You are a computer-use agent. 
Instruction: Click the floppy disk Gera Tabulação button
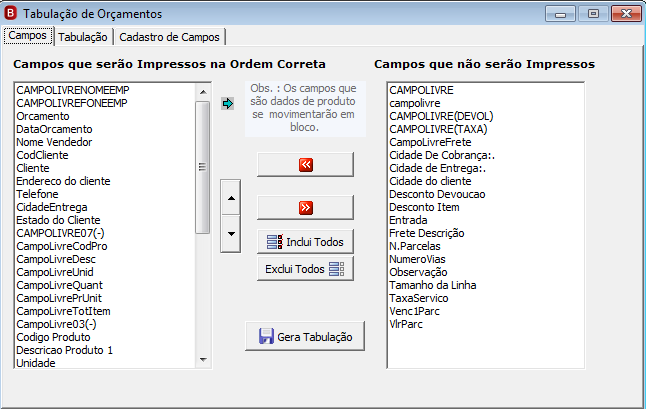click(x=305, y=337)
